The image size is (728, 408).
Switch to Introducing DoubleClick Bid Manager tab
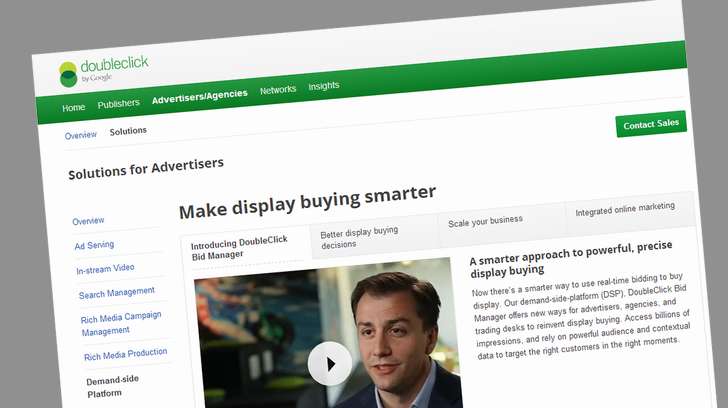click(x=239, y=247)
